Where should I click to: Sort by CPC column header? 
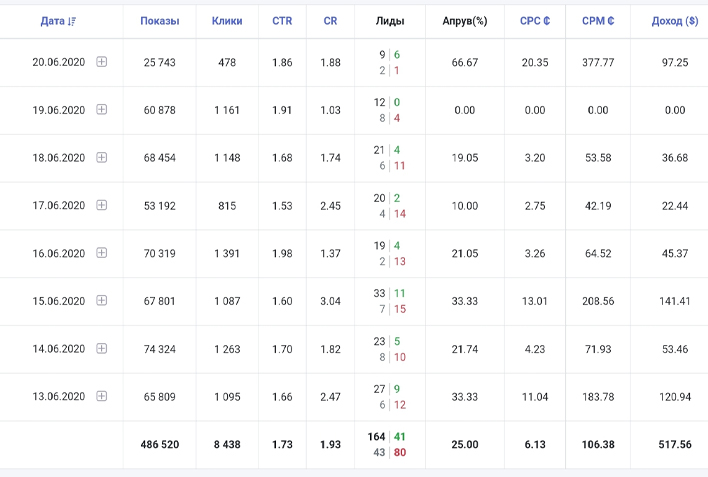click(535, 21)
